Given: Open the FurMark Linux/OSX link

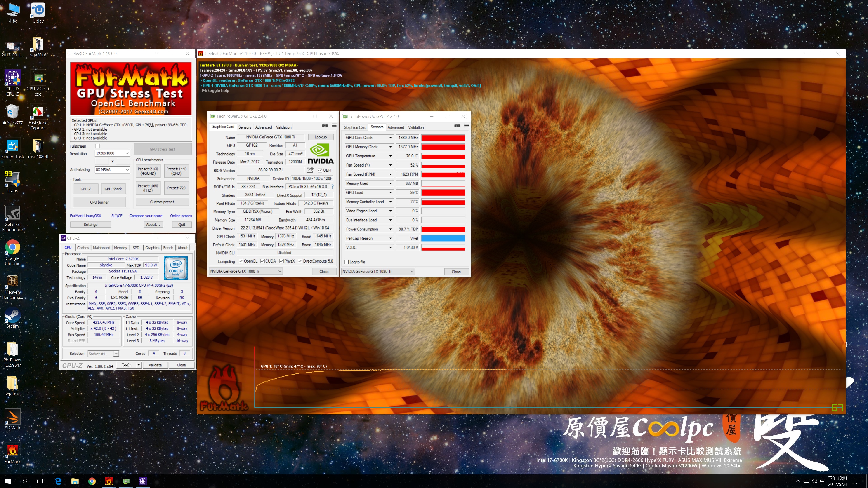Looking at the screenshot, I should point(85,216).
